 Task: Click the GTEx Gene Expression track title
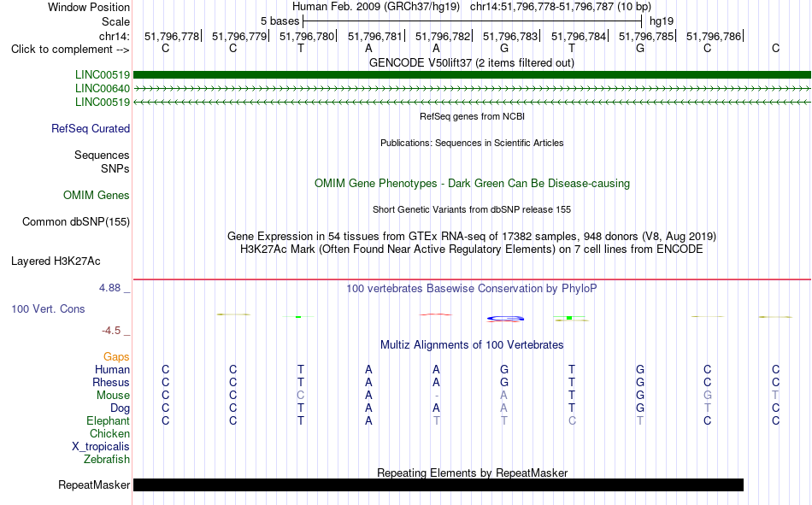click(472, 236)
